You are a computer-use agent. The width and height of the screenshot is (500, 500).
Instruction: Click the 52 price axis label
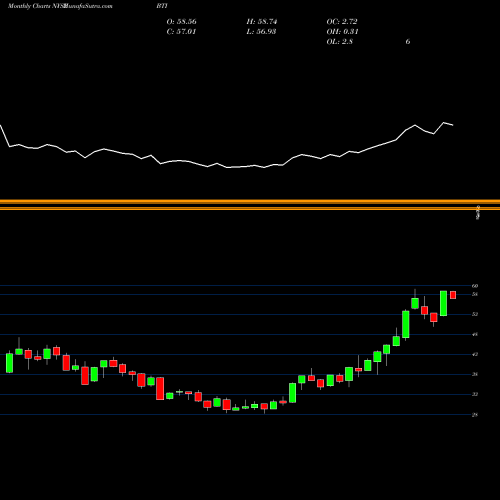pyautogui.click(x=475, y=314)
